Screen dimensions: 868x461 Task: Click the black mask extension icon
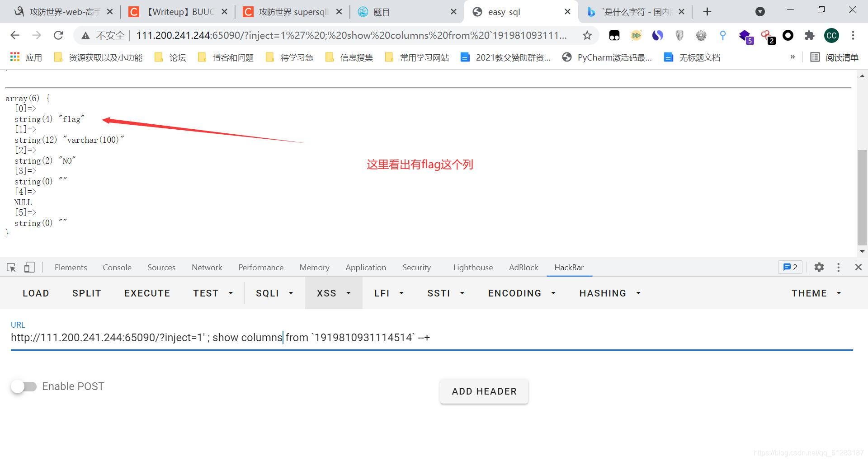[614, 35]
